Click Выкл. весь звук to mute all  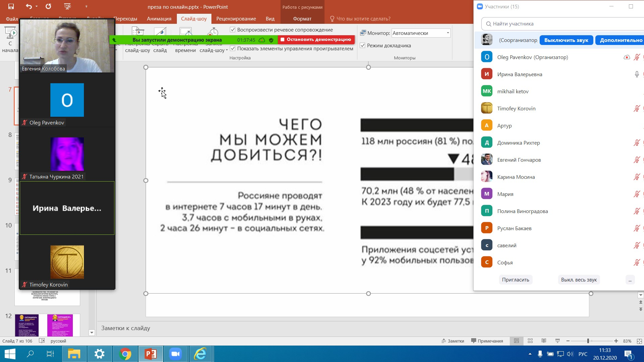579,280
